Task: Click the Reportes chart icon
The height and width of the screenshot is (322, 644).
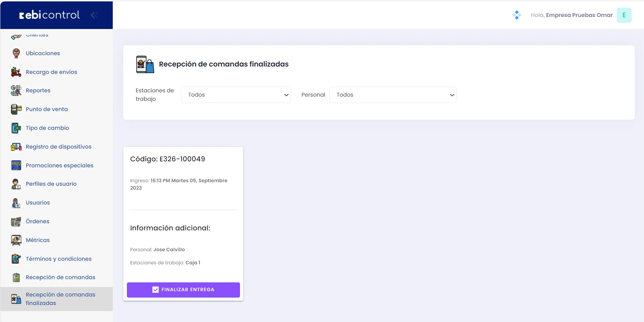Action: (16, 91)
